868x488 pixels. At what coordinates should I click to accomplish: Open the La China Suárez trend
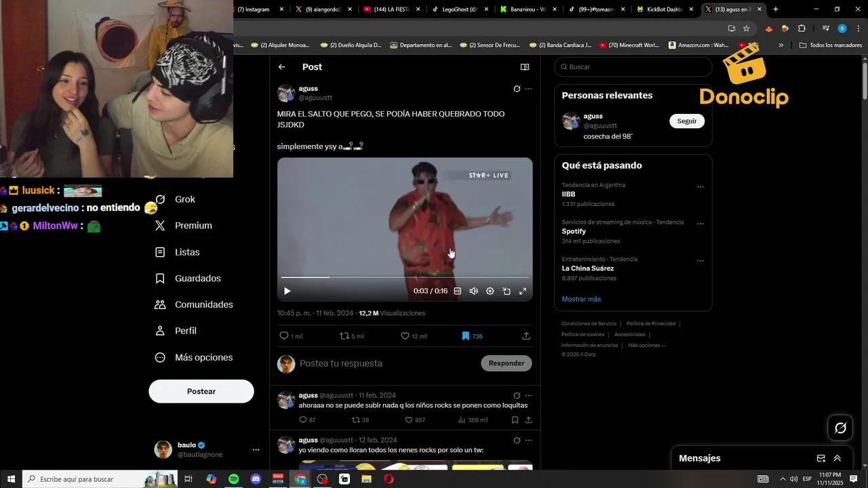(x=588, y=268)
